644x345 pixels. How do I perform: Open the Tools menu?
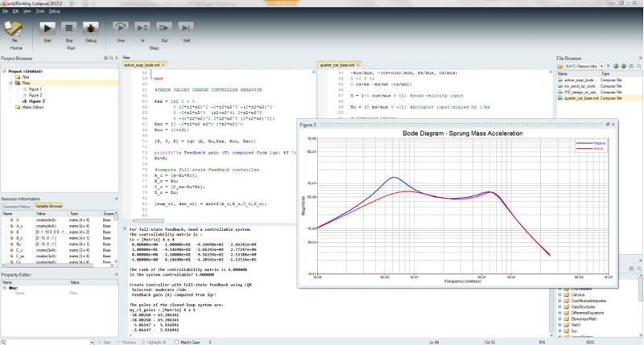pos(40,12)
